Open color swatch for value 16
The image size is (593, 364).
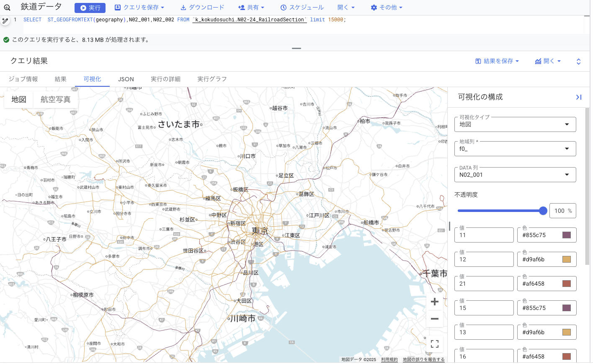[x=567, y=356]
